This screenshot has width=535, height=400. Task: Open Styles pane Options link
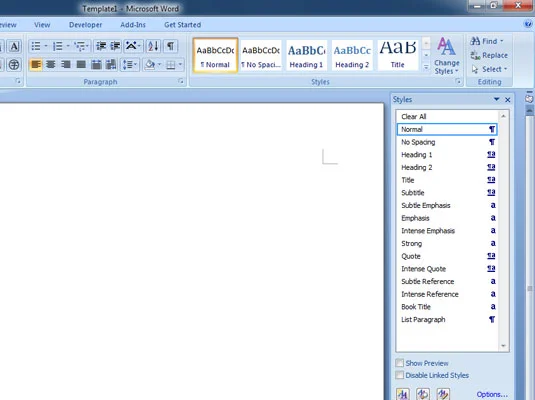492,394
